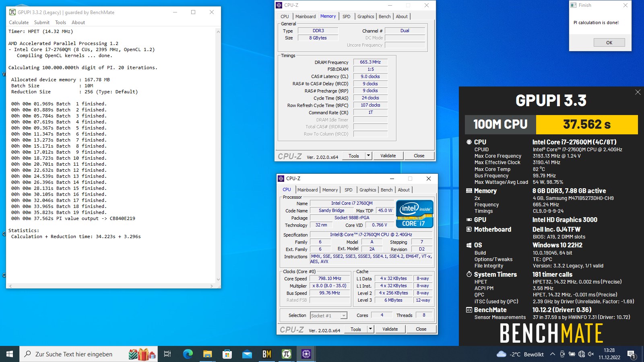Launch Microsoft Edge from taskbar
Viewport: 644px width, 362px height.
click(188, 354)
